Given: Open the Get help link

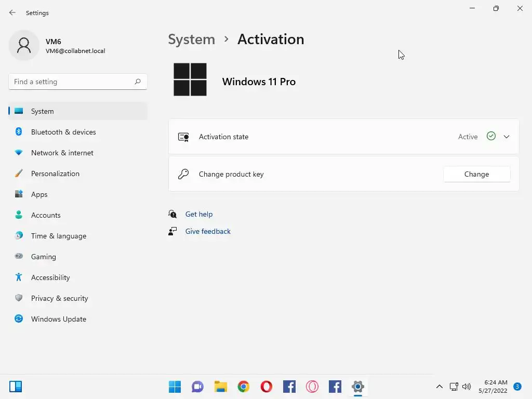Looking at the screenshot, I should coord(199,214).
